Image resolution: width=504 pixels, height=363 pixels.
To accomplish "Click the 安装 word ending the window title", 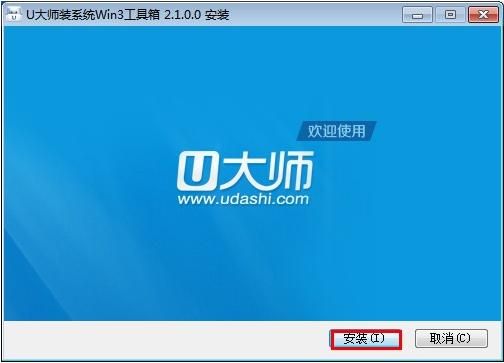I will coord(217,15).
